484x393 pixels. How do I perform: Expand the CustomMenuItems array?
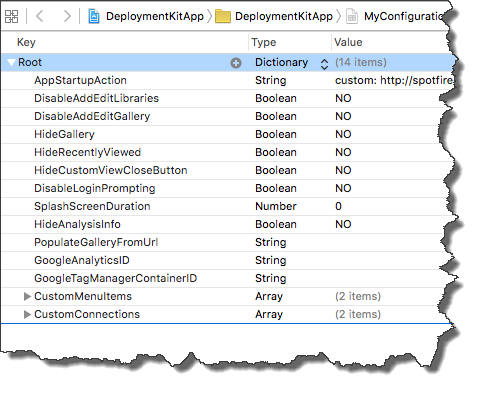[27, 296]
